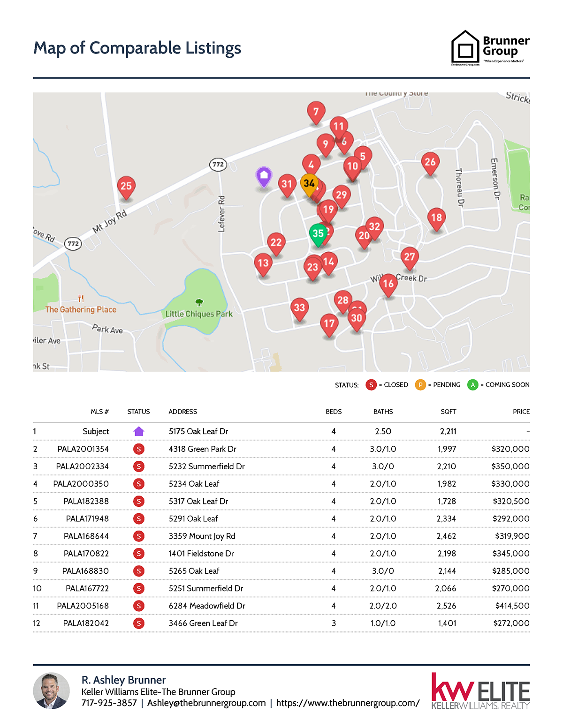Click the red Closed status legend icon

tap(371, 385)
